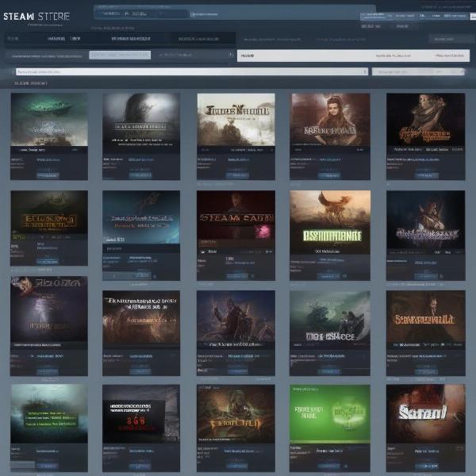
Task: Open the dropdown arrow ending the long search field
Action: click(x=365, y=71)
